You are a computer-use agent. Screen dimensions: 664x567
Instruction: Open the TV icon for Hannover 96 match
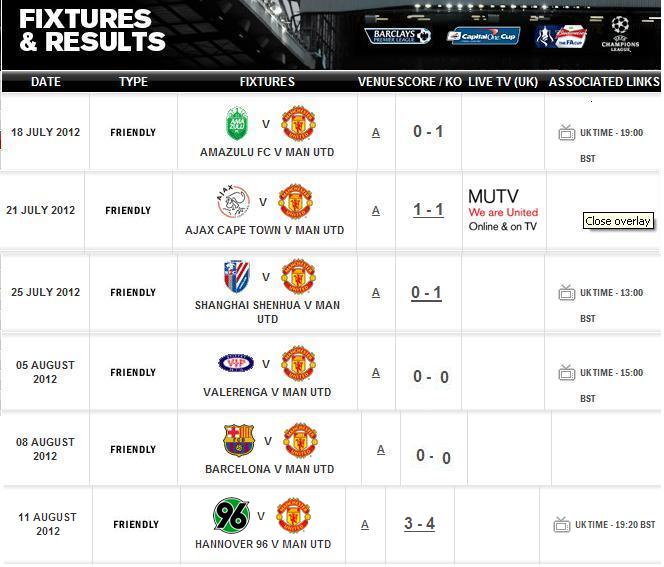coord(562,525)
